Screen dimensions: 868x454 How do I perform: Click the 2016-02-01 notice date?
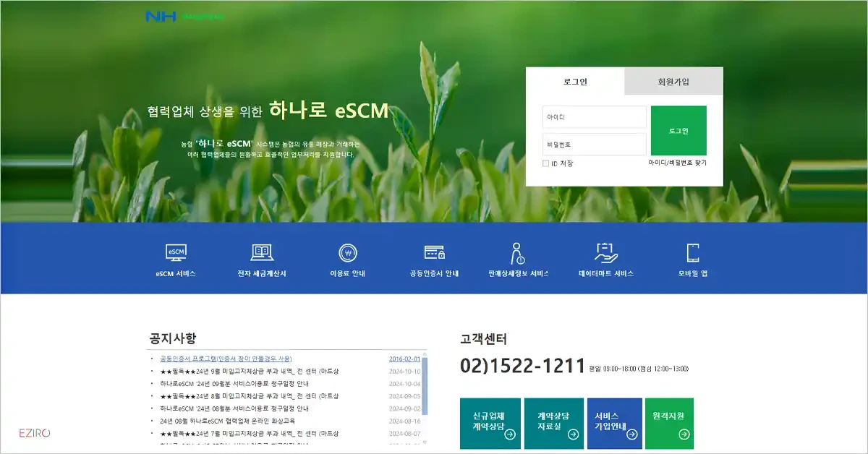pos(404,359)
